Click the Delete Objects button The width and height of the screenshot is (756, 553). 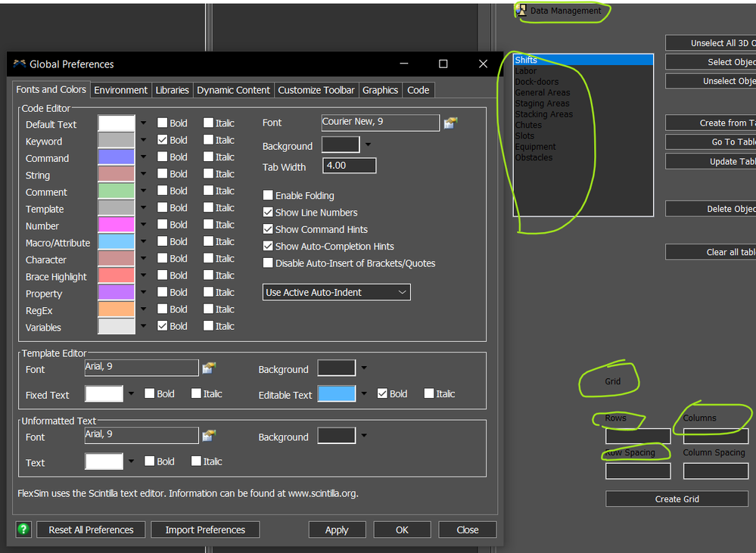[711, 209]
